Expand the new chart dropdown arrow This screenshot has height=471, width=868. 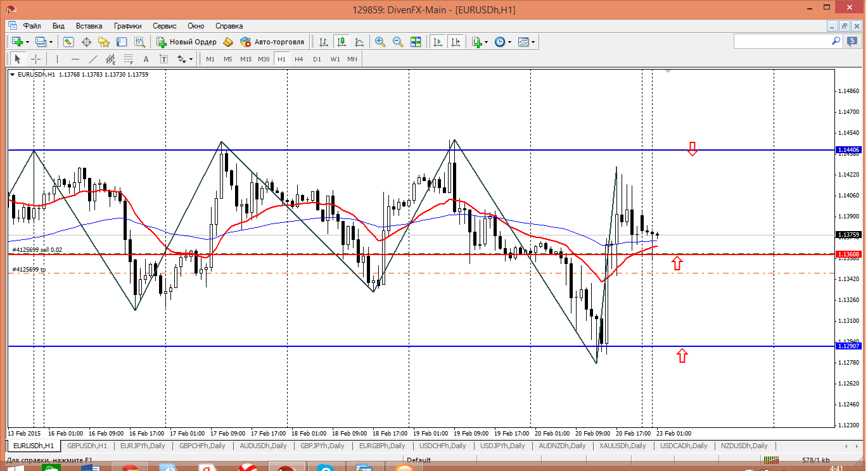pyautogui.click(x=27, y=42)
